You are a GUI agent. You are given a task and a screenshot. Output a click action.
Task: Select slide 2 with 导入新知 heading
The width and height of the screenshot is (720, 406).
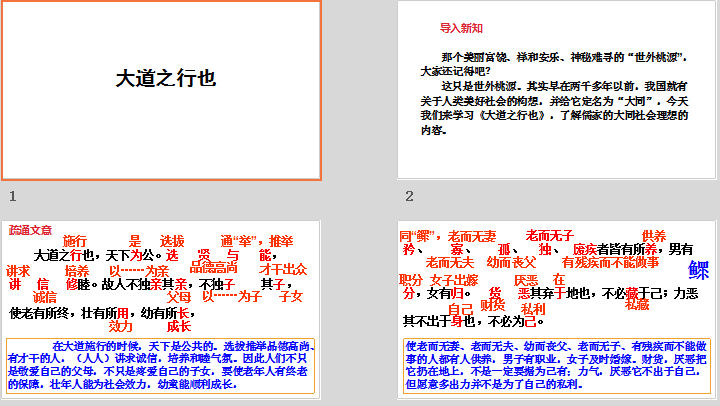(558, 90)
